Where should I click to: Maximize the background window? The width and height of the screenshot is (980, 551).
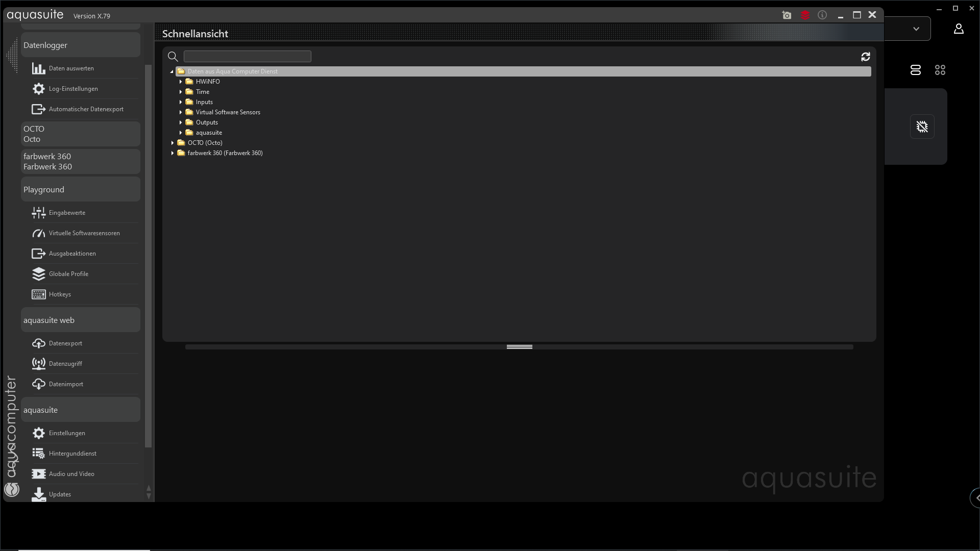(955, 8)
